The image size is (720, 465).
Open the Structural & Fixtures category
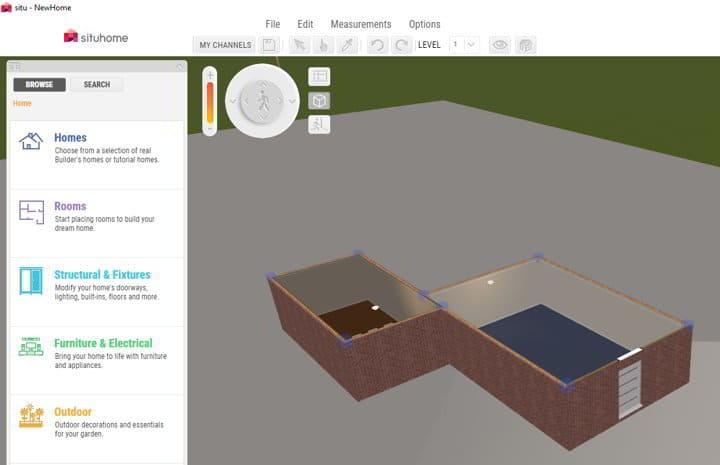(x=102, y=275)
